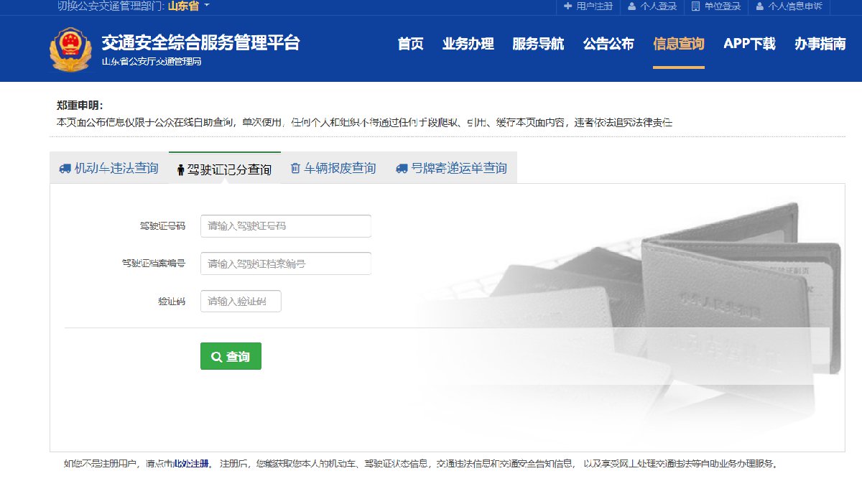Open the 个人信息申诉 link
Screen dimensions: 862x504
[x=793, y=6]
